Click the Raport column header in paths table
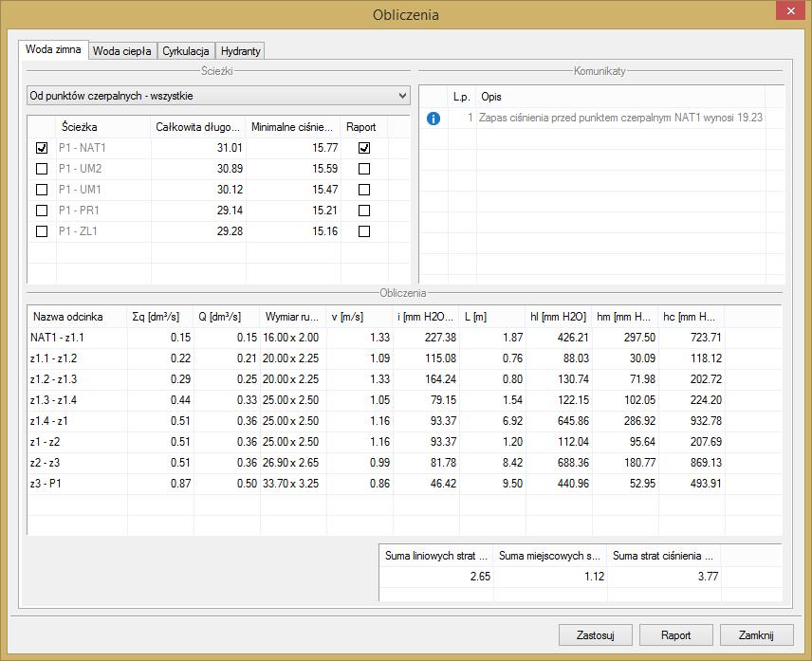This screenshot has height=661, width=812. (364, 127)
